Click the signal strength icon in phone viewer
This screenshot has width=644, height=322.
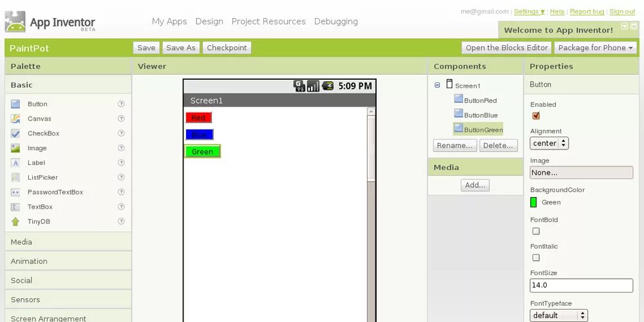click(313, 86)
